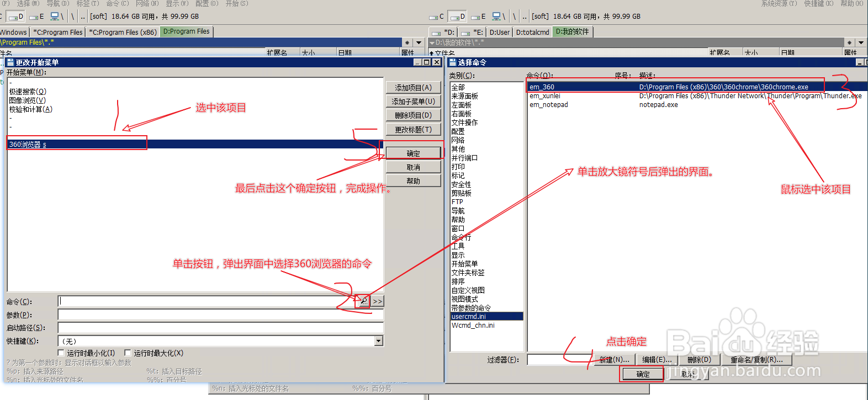This screenshot has width=868, height=400.
Task: Go to root directory in right panel
Action: pyautogui.click(x=514, y=17)
